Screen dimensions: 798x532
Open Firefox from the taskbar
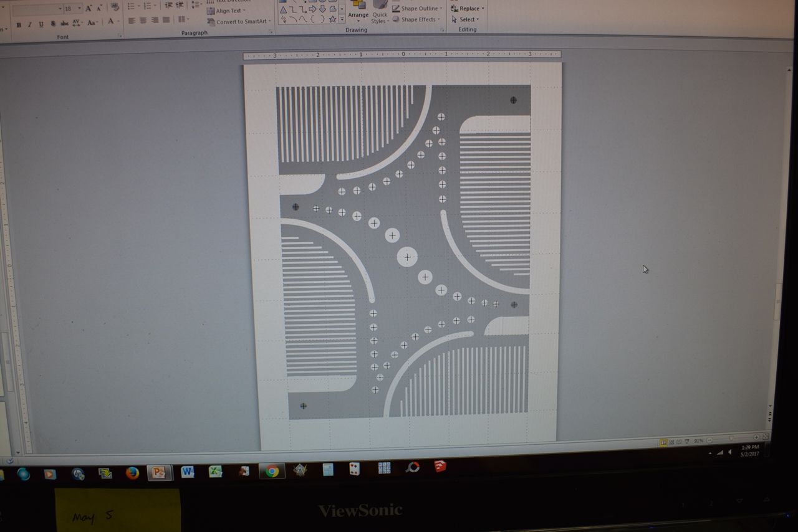[132, 473]
